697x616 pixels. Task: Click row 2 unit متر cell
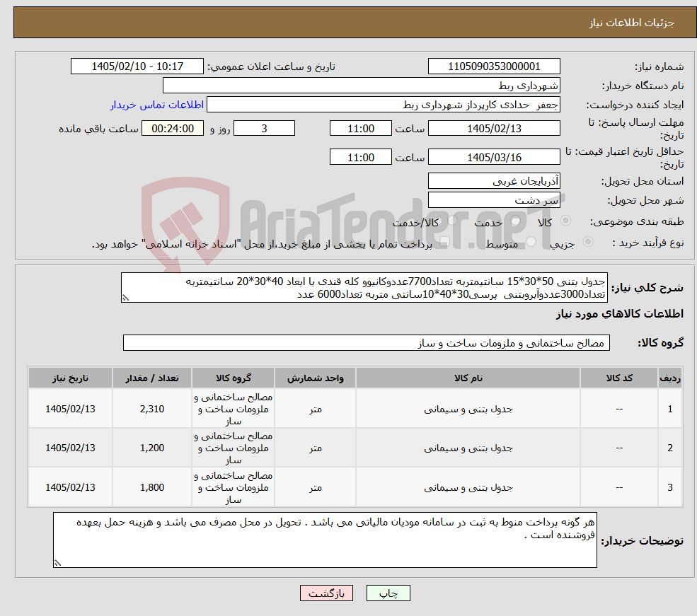click(x=315, y=448)
